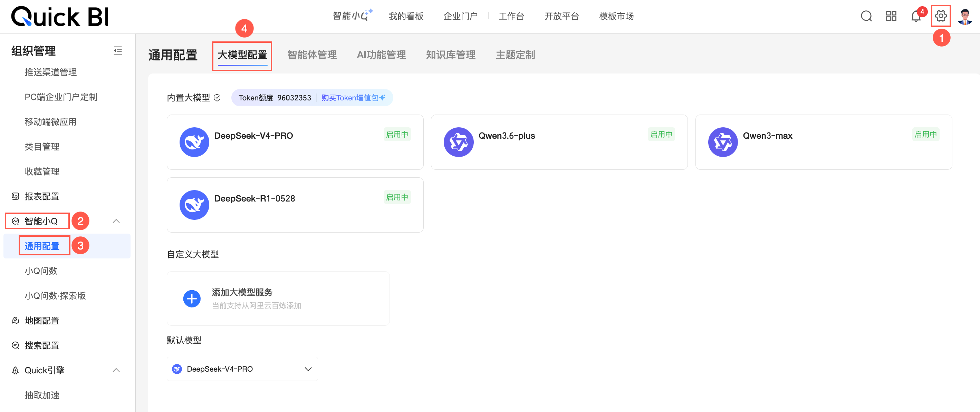Switch to the 智能体管理 tab
980x412 pixels.
(x=312, y=55)
